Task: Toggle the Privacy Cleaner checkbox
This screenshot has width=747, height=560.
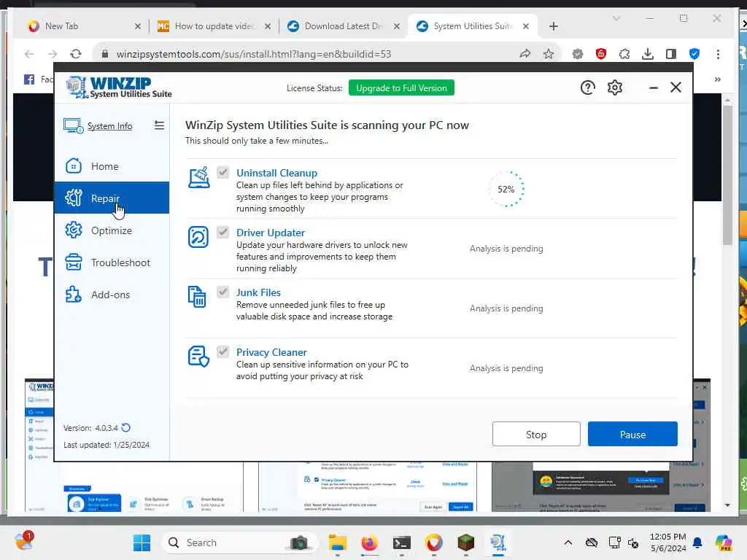Action: 223,351
